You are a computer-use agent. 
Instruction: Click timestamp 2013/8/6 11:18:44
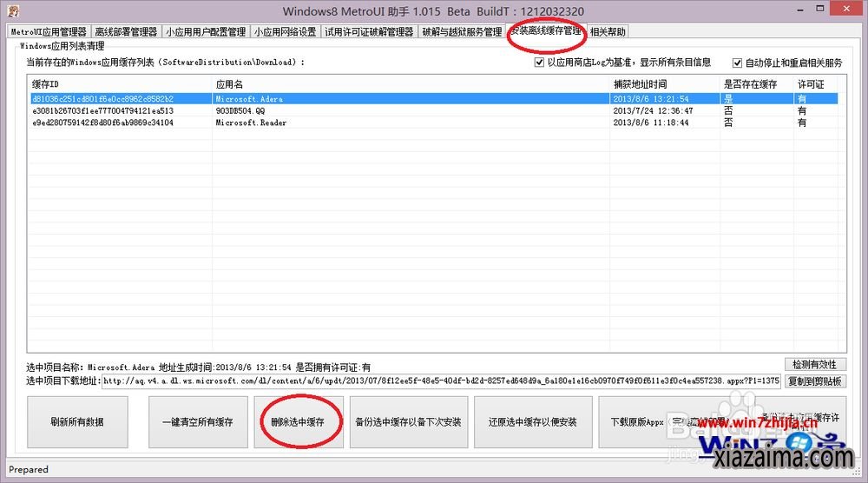651,122
